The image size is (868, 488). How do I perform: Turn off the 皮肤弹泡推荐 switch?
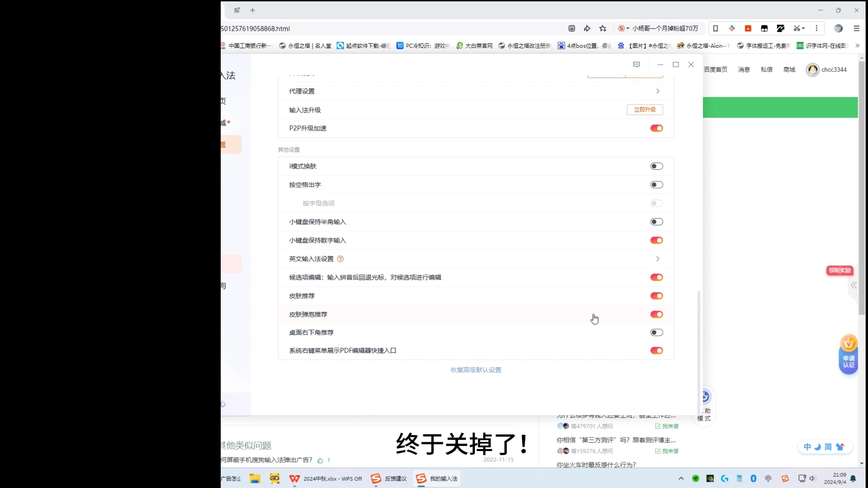pyautogui.click(x=656, y=314)
